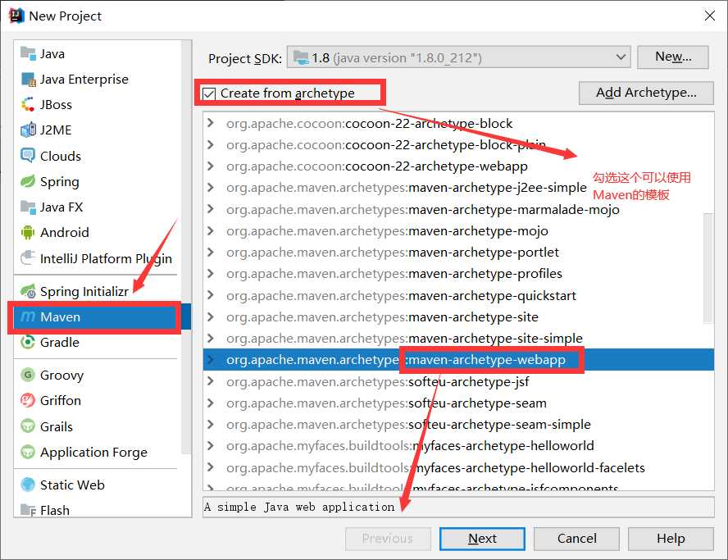The width and height of the screenshot is (728, 560).
Task: Open the Project SDK dropdown
Action: click(x=458, y=57)
